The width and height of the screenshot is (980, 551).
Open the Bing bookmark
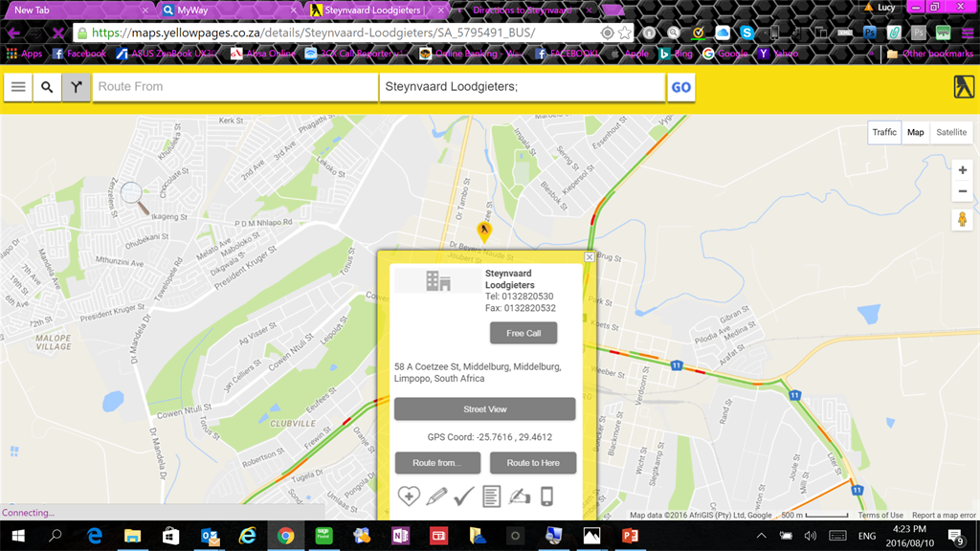click(677, 54)
